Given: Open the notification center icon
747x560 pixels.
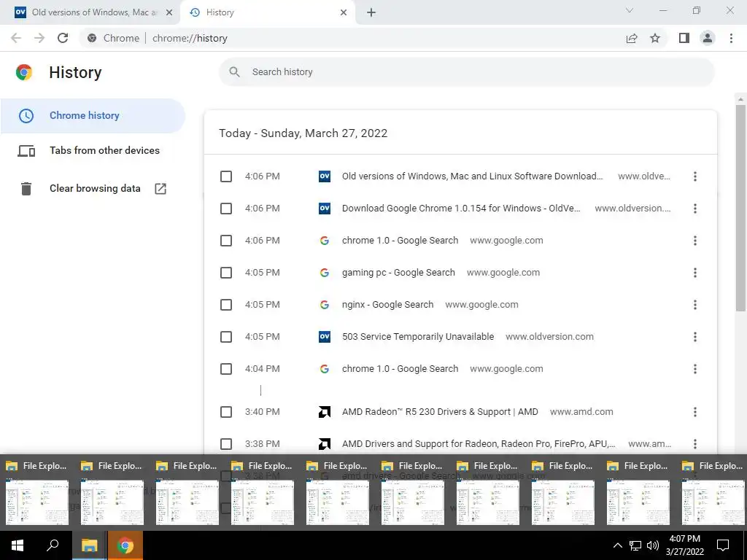Looking at the screenshot, I should click(x=723, y=545).
